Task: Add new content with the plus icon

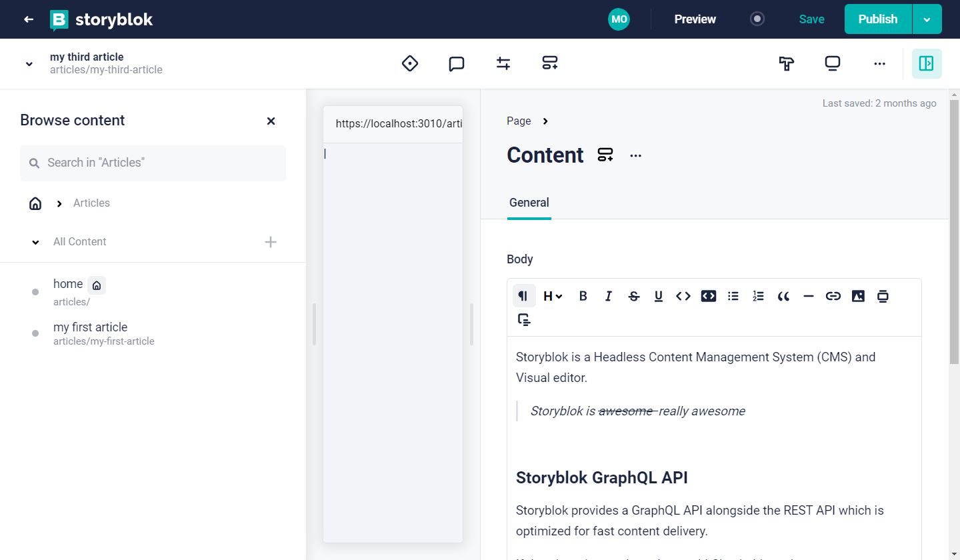Action: (x=271, y=242)
